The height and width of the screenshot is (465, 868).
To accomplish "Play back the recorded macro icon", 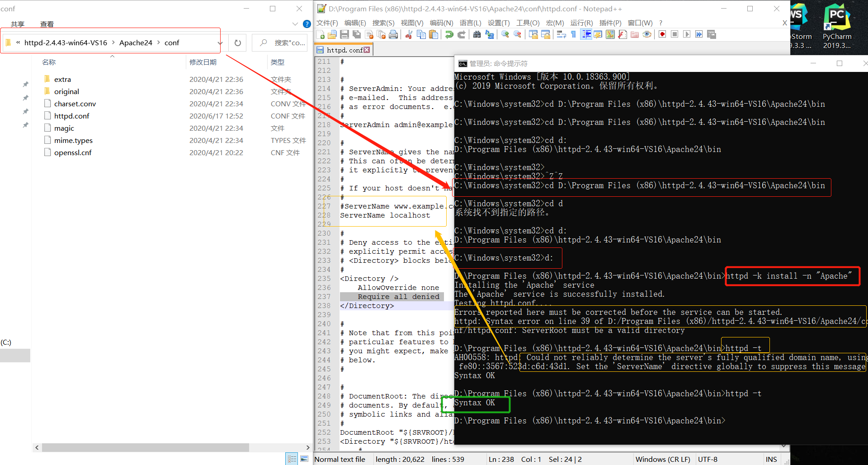I will 687,34.
